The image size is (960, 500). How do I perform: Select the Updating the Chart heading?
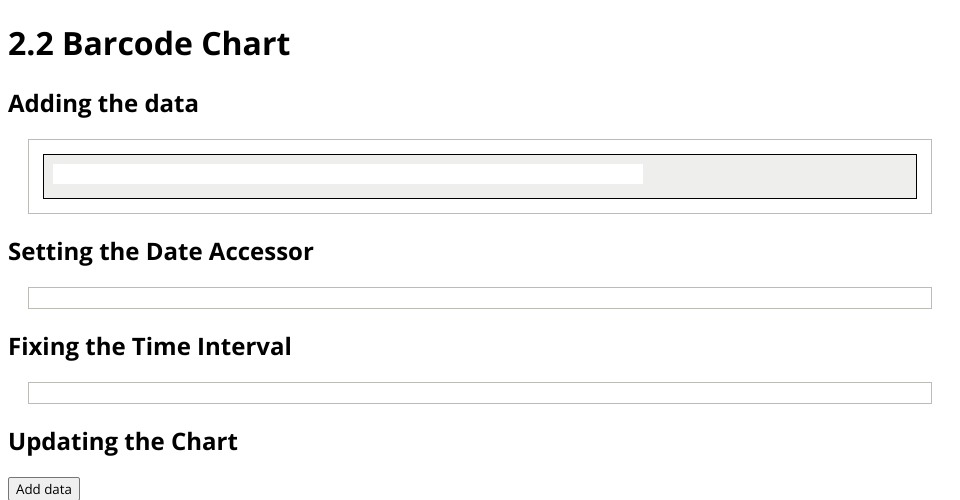click(122, 442)
